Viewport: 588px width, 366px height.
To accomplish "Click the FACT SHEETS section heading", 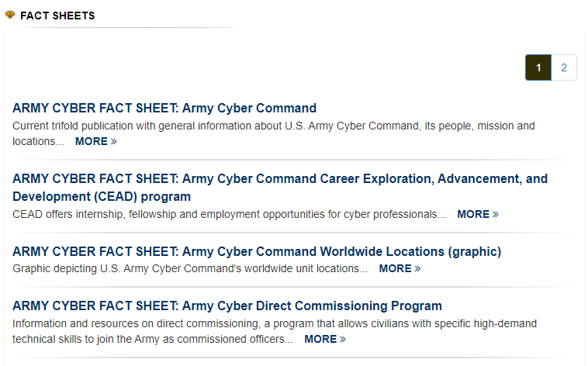I will [x=57, y=16].
